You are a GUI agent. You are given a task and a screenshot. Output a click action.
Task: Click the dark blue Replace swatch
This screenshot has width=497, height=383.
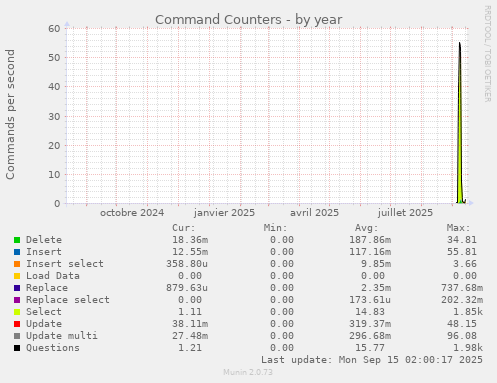click(x=17, y=288)
